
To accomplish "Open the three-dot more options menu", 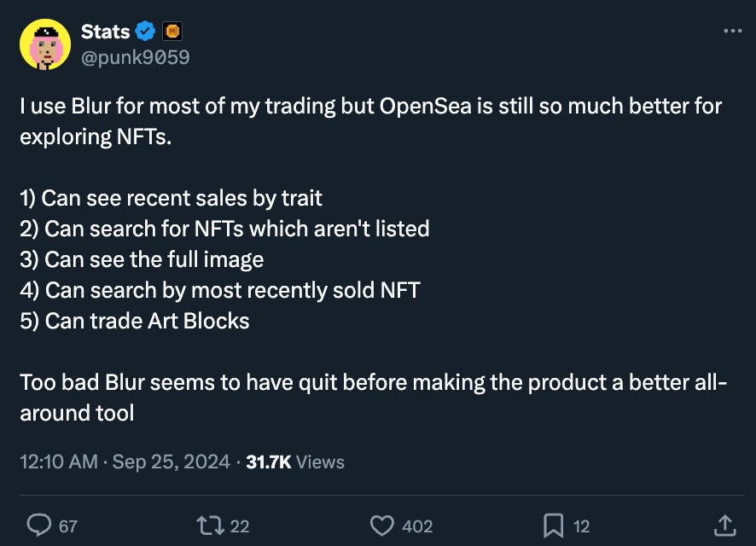I will (x=732, y=31).
